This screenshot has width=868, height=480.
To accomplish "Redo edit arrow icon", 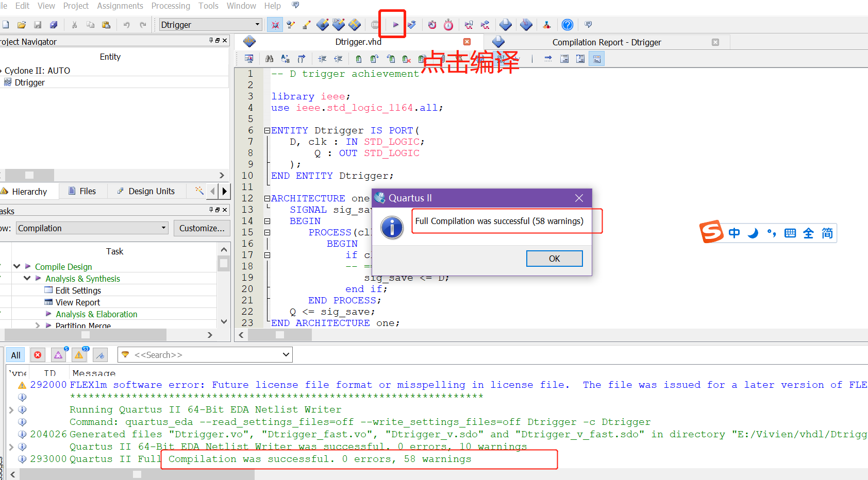I will tap(143, 24).
